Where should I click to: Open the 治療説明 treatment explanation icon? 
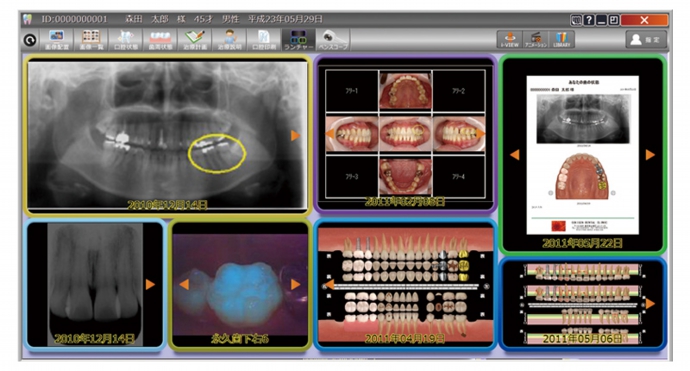[229, 40]
